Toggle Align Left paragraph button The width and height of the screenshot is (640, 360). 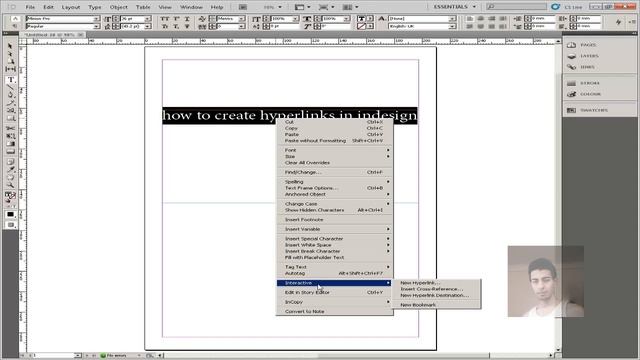coord(470,19)
